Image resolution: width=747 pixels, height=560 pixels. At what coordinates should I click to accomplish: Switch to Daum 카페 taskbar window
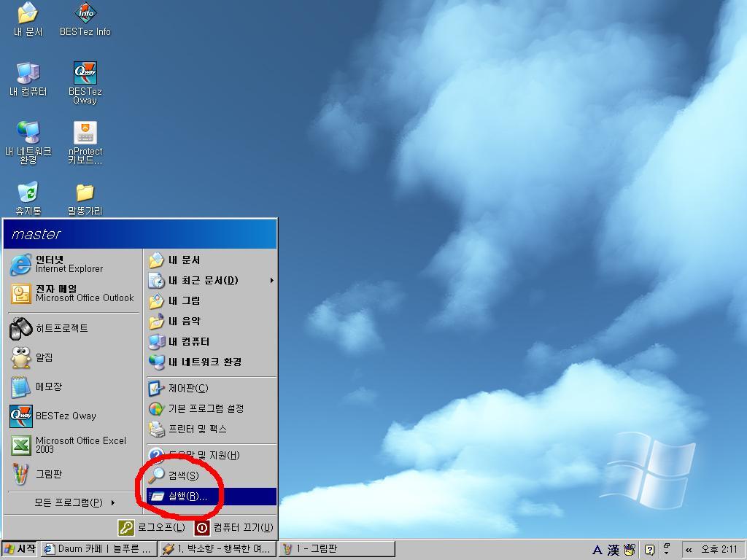tap(98, 549)
